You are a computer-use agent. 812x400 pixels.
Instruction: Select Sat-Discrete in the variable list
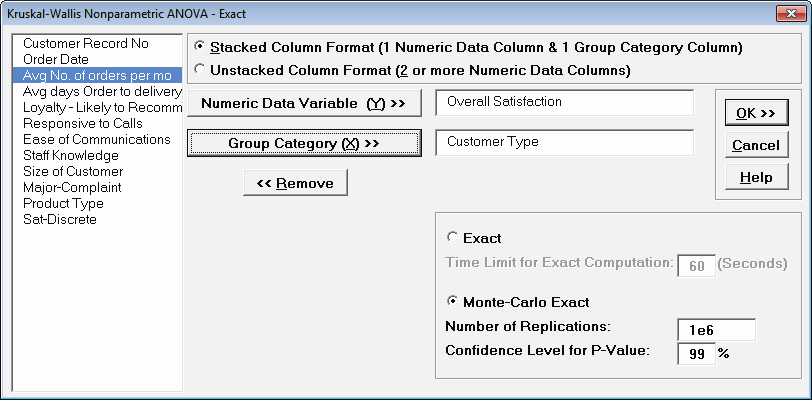pos(60,220)
